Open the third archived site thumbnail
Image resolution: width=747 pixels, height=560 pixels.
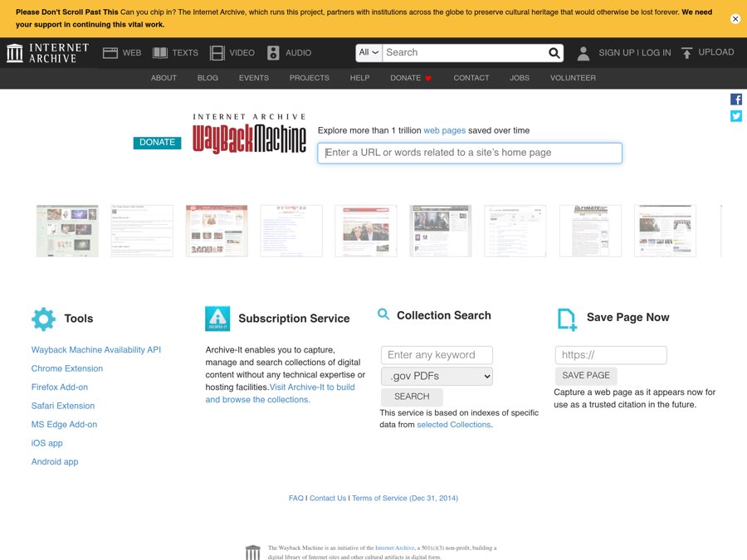(217, 231)
